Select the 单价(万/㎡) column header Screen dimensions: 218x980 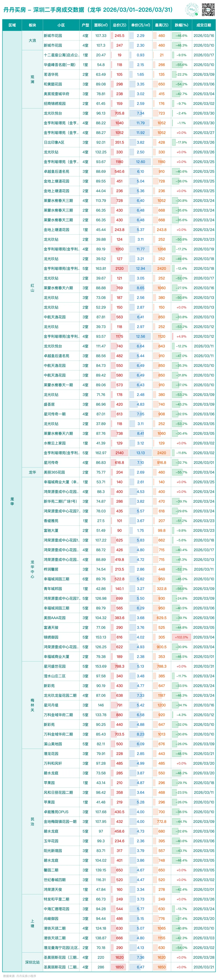[x=140, y=25]
